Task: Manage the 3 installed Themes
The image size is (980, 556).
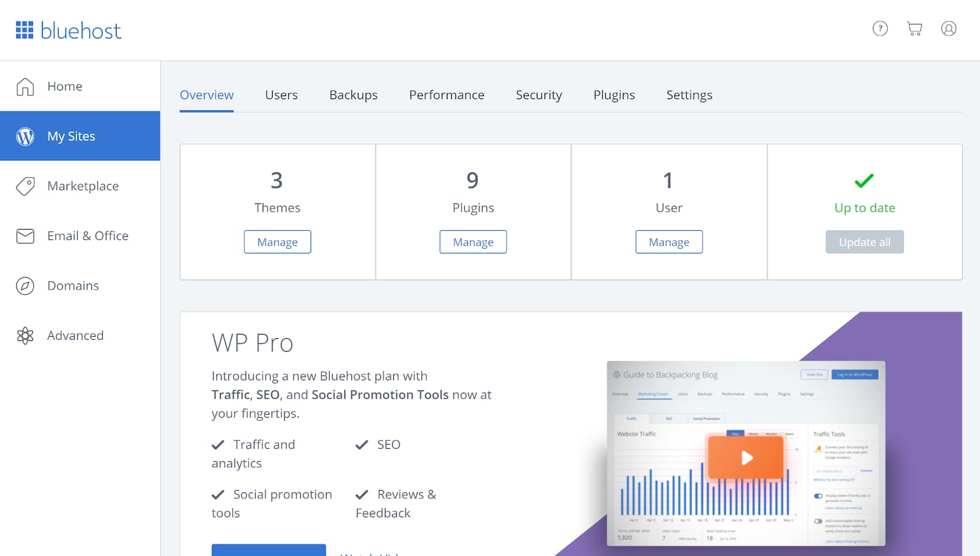Action: pos(277,241)
